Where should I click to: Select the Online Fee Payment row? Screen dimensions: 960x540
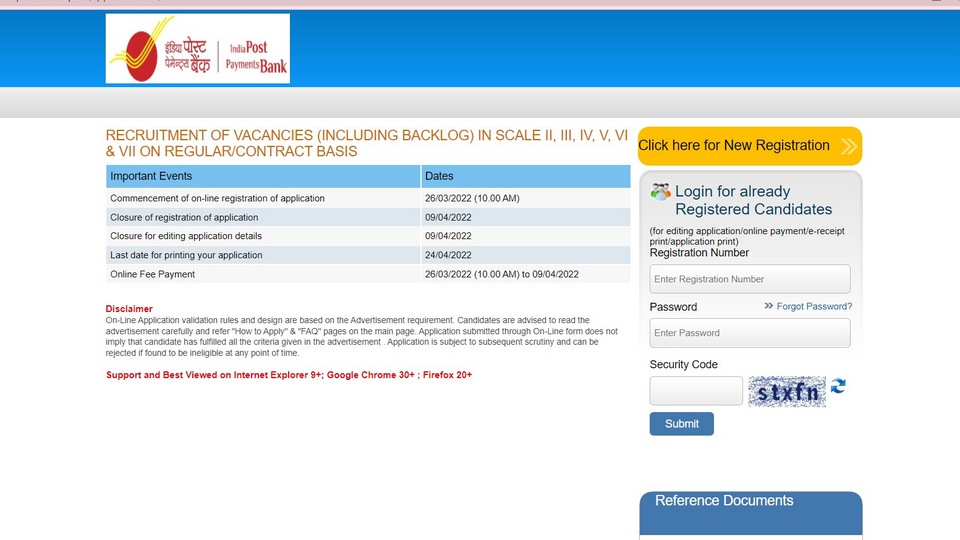pyautogui.click(x=368, y=274)
